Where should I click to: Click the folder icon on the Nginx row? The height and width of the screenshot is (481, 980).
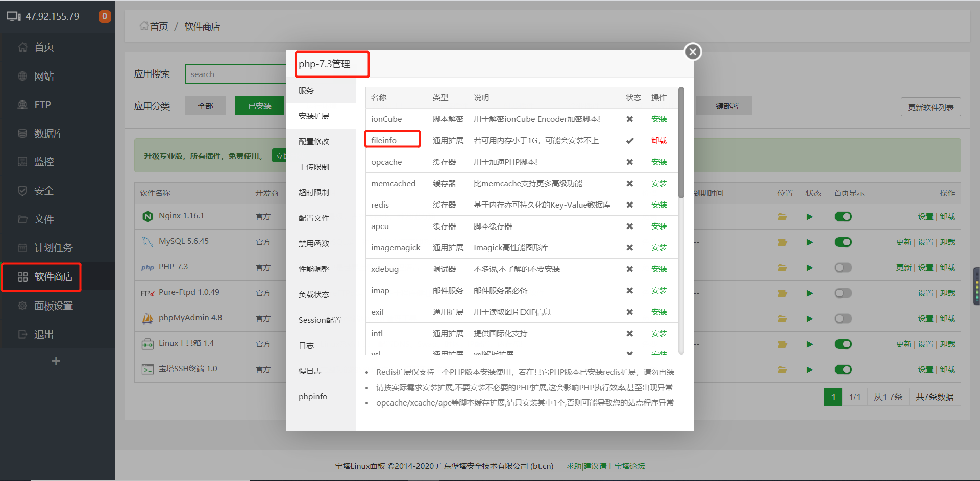point(782,216)
